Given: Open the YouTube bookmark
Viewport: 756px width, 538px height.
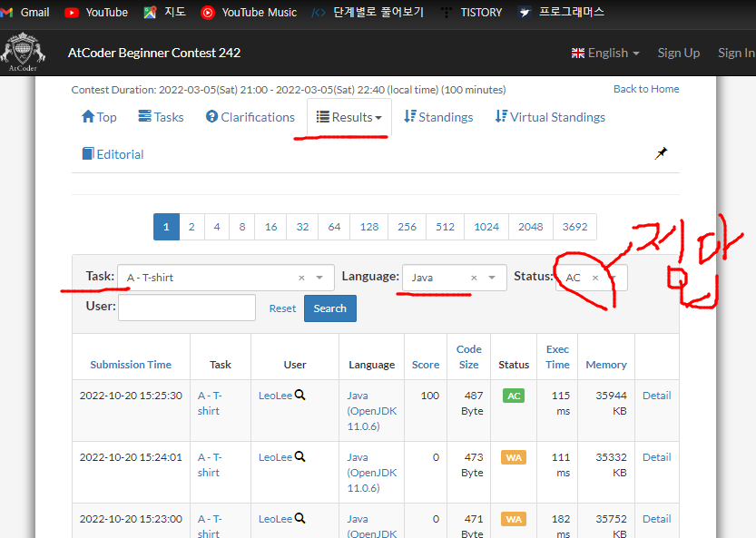Looking at the screenshot, I should (96, 12).
